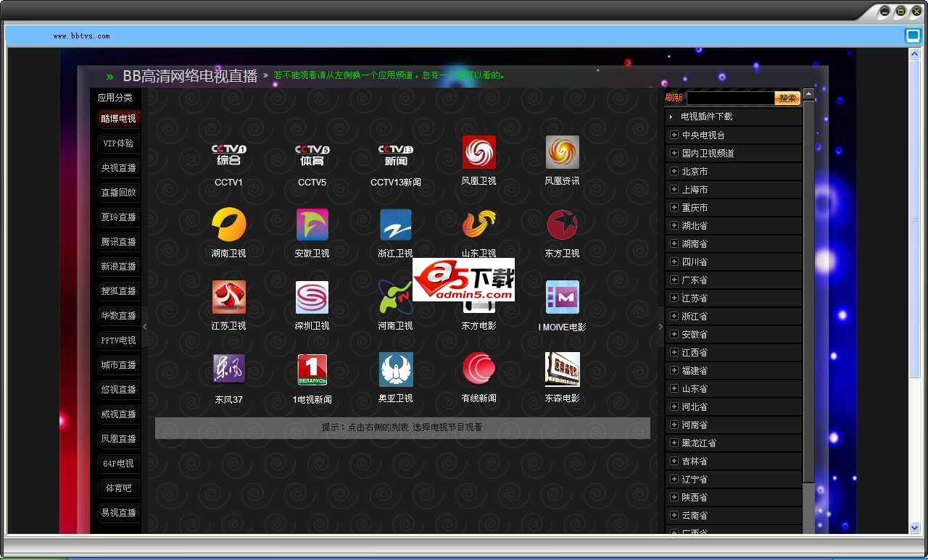Expand the 北京市 channel group
The width and height of the screenshot is (928, 560).
pyautogui.click(x=674, y=171)
